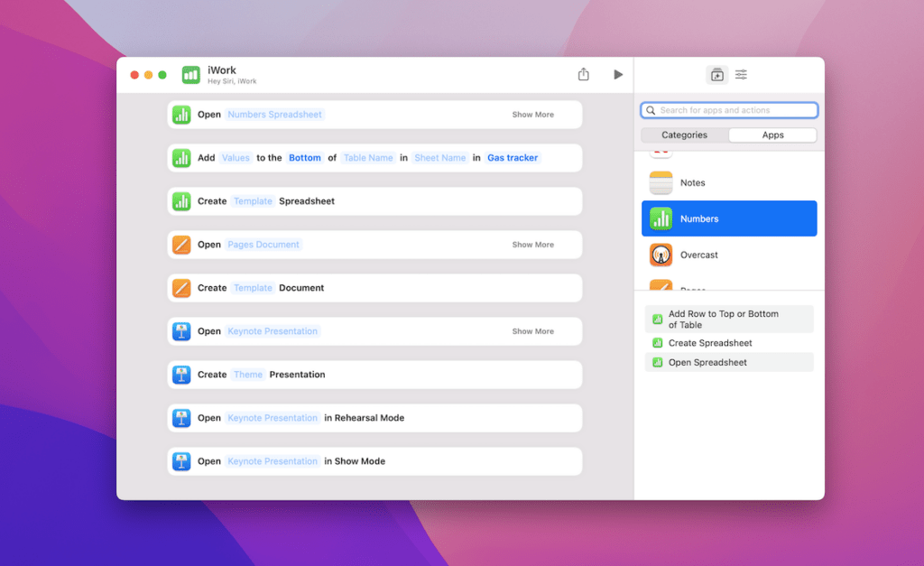Click the Values parameter in the Add action
Screen dimensions: 924x566
coord(236,158)
